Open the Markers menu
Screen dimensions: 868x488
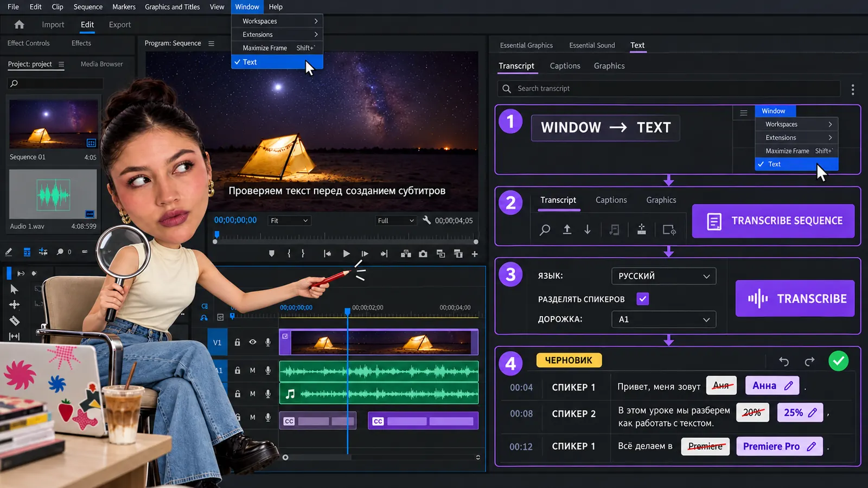124,7
